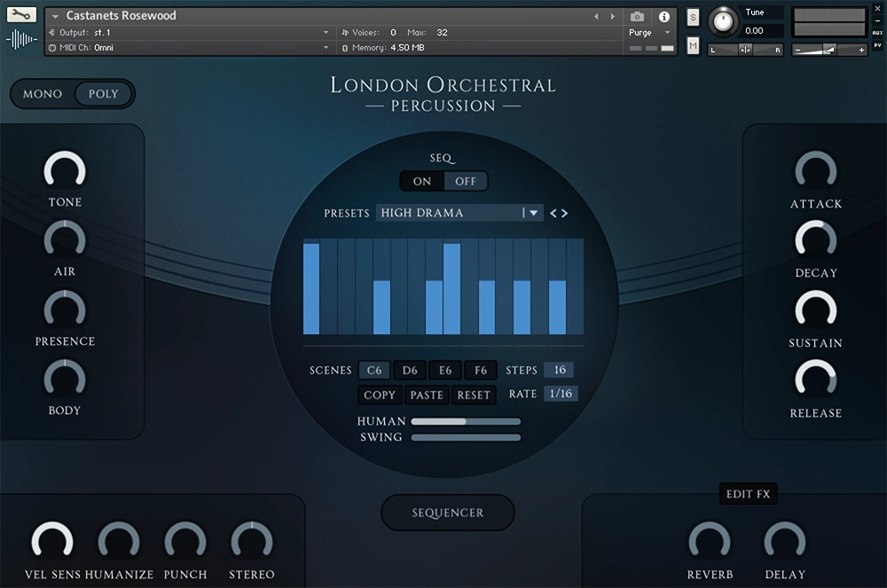Select next preset arrow
Image resolution: width=887 pixels, height=588 pixels.
click(564, 213)
